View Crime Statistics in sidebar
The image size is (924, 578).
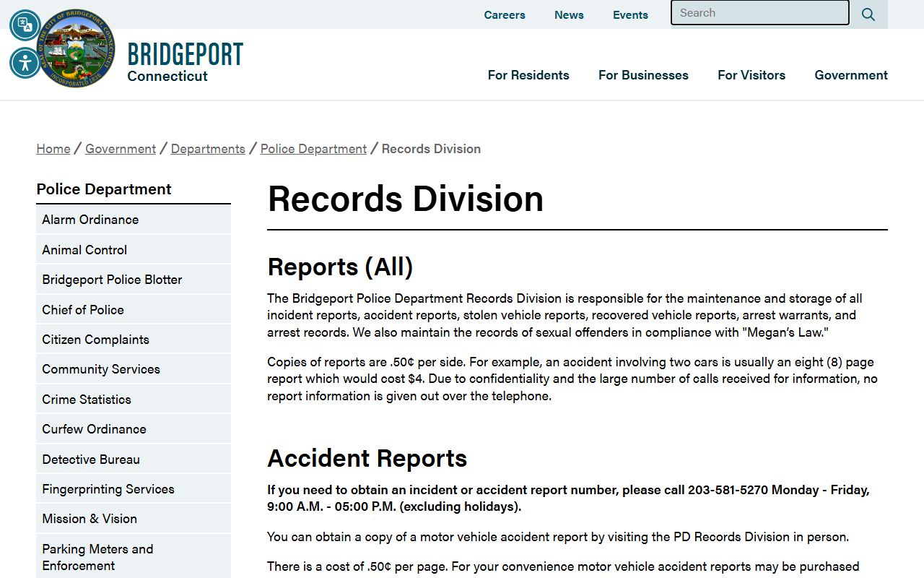[x=87, y=400]
